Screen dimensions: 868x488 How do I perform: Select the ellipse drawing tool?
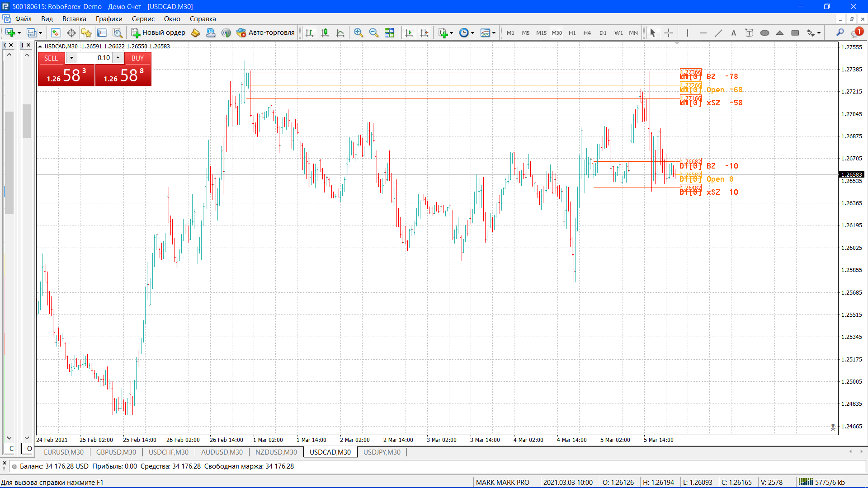tap(764, 33)
